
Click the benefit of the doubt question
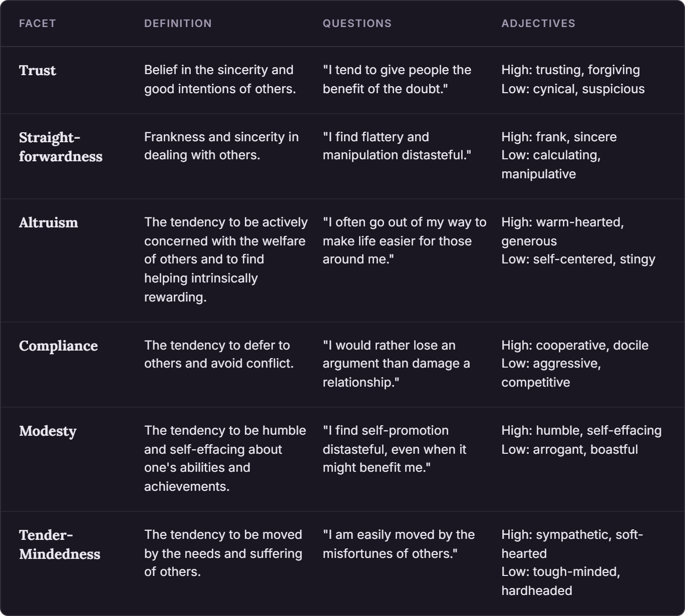(397, 80)
